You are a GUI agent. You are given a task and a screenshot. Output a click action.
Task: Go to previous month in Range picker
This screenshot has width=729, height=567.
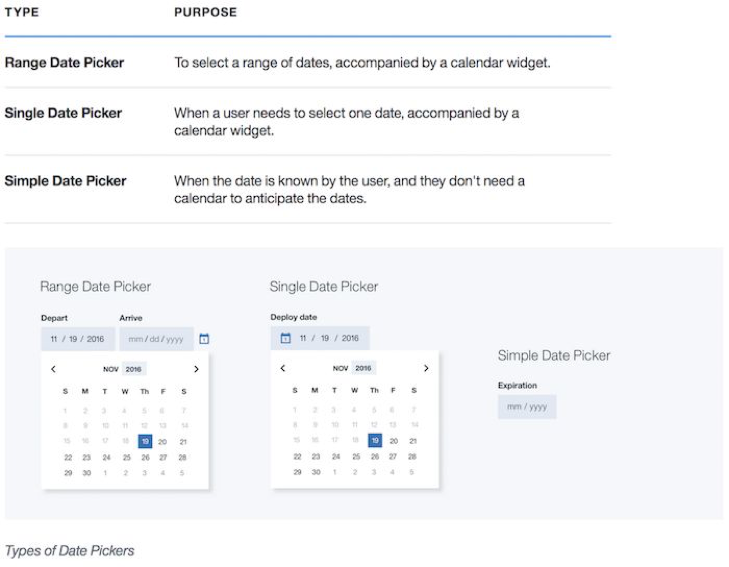click(54, 369)
